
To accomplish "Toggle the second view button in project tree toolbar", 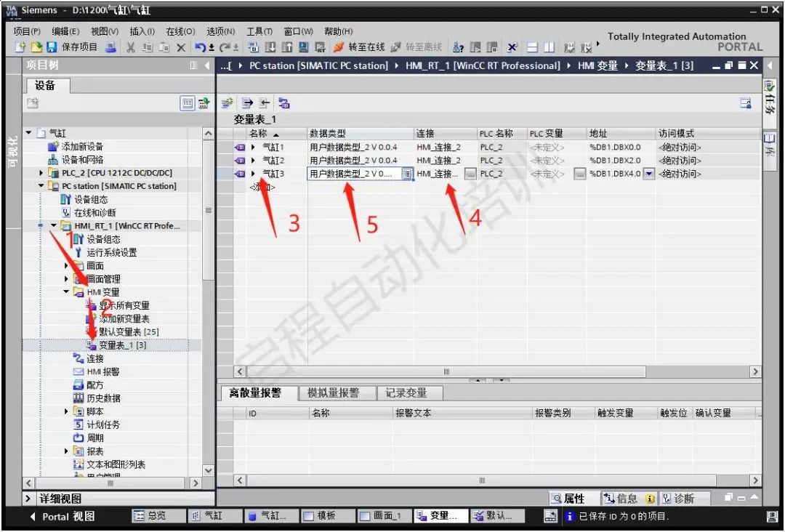I will (x=204, y=103).
